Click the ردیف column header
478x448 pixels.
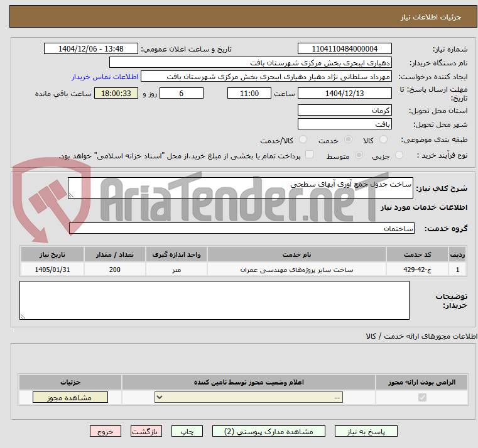457,254
